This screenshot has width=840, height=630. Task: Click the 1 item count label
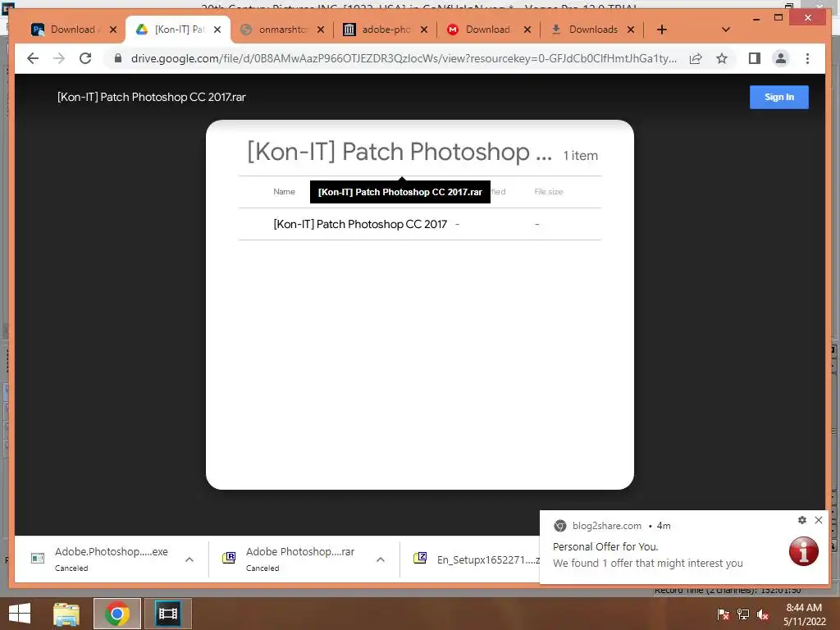pos(581,156)
